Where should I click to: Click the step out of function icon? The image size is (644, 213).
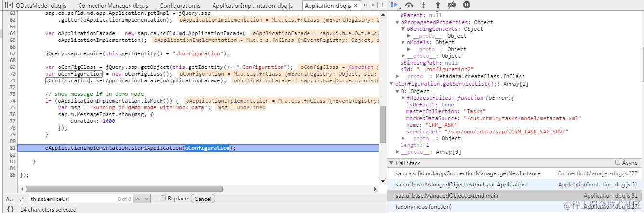coord(438,5)
